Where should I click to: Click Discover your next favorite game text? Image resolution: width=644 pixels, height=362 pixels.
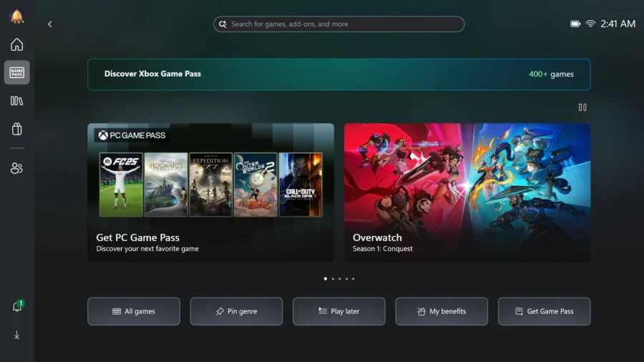point(147,249)
